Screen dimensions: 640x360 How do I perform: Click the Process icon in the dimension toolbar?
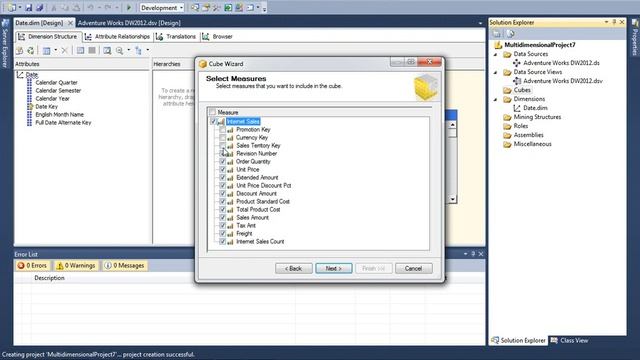[x=19, y=51]
